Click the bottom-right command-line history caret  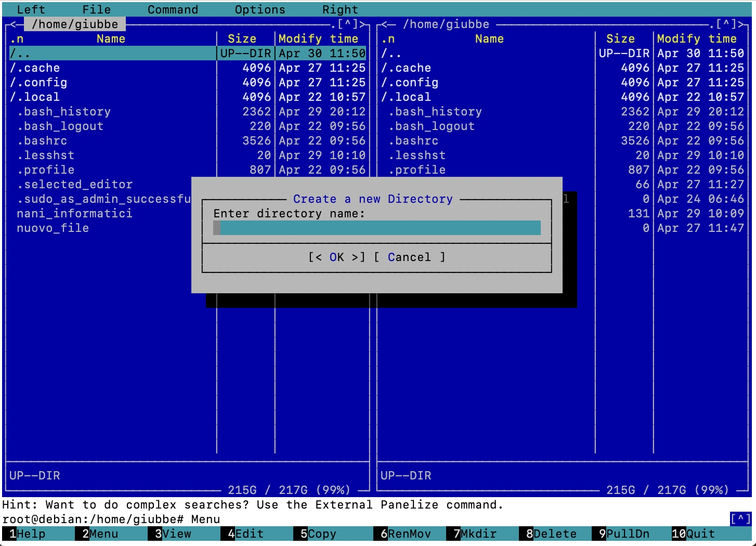click(740, 519)
